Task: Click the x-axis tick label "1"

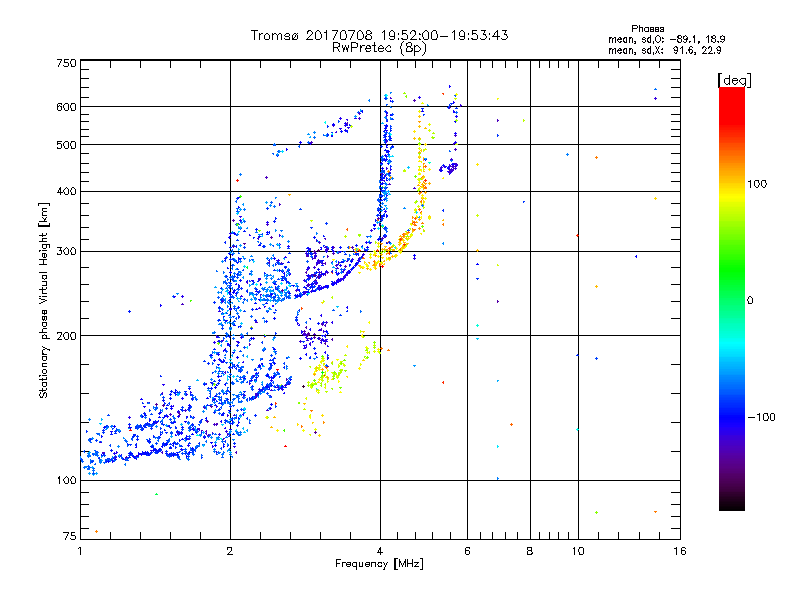Action: (80, 551)
